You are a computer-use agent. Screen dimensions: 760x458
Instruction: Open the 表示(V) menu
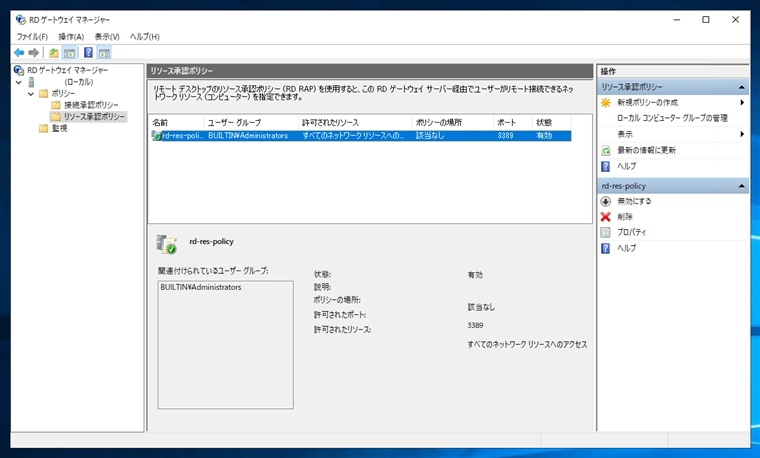click(x=107, y=37)
